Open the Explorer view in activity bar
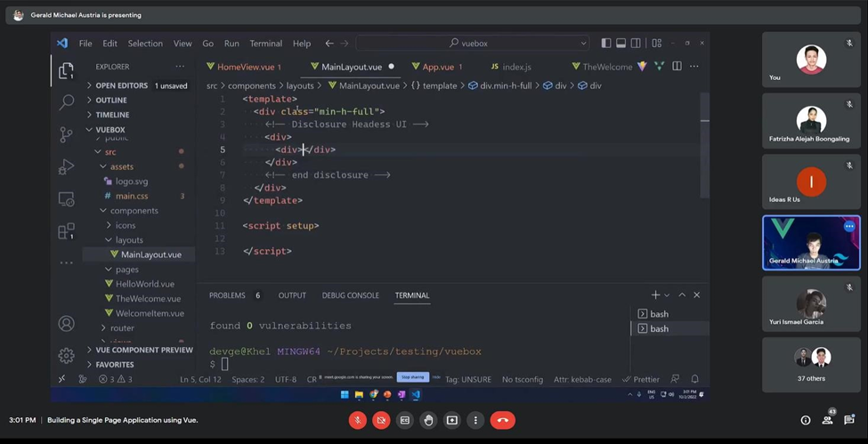The width and height of the screenshot is (868, 444). pyautogui.click(x=66, y=71)
